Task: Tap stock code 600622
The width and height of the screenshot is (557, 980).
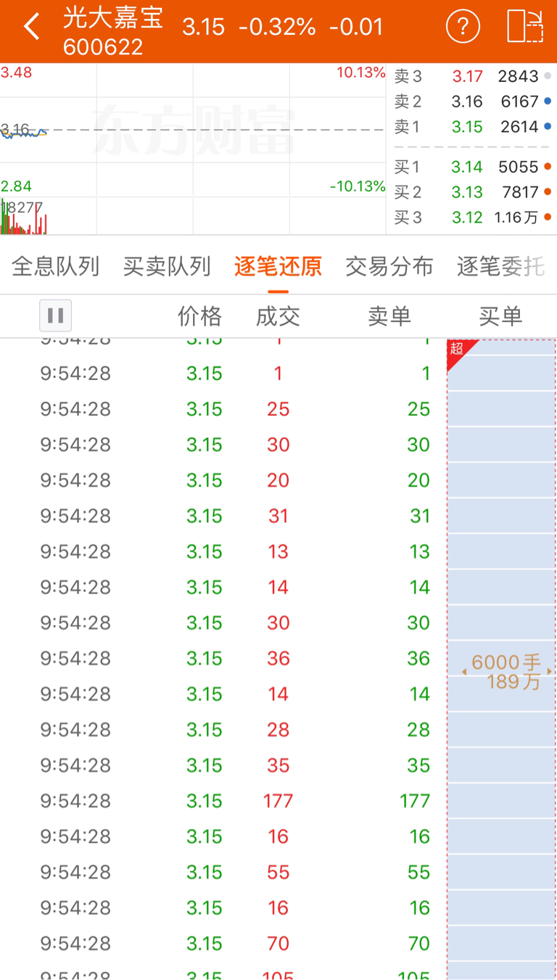Action: [103, 47]
